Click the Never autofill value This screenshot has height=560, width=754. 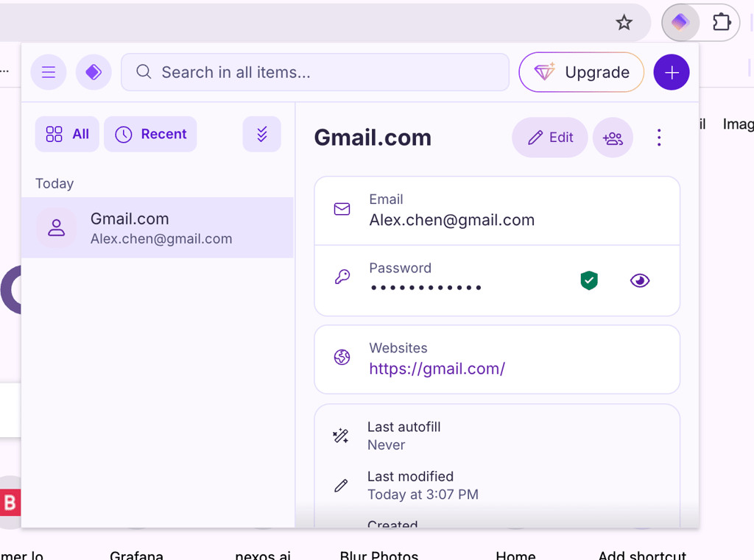(386, 445)
